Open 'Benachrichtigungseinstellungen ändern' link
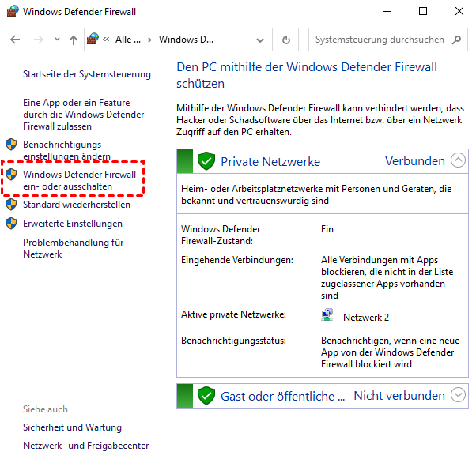 click(x=66, y=150)
